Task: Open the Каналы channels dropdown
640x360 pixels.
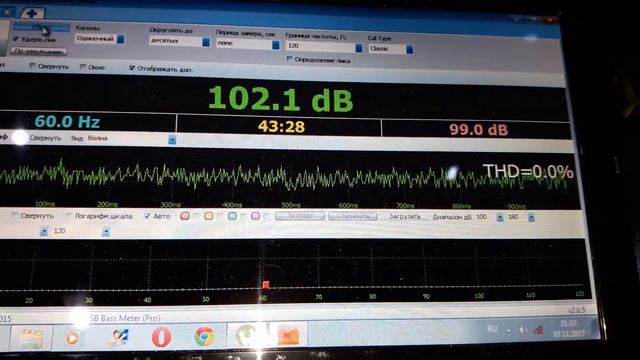Action: tap(100, 39)
